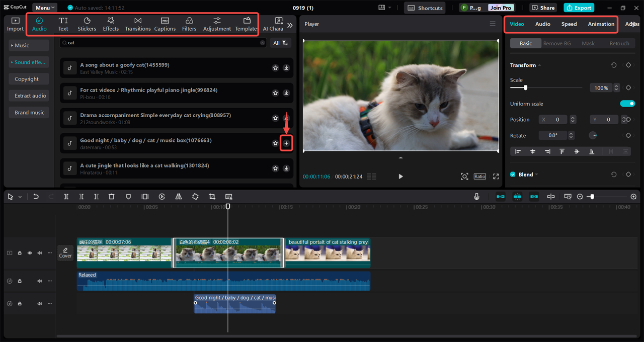Screen dimensions: 644x342
Task: Hide the video track with eye icon
Action: click(x=30, y=253)
